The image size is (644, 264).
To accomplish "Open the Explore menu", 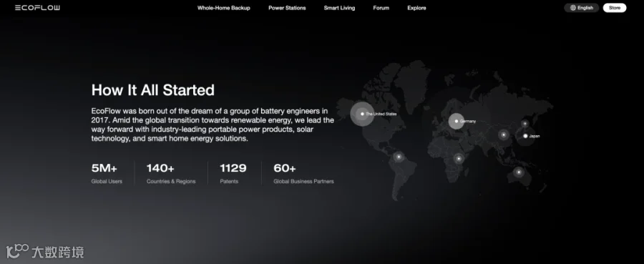I will pos(416,8).
